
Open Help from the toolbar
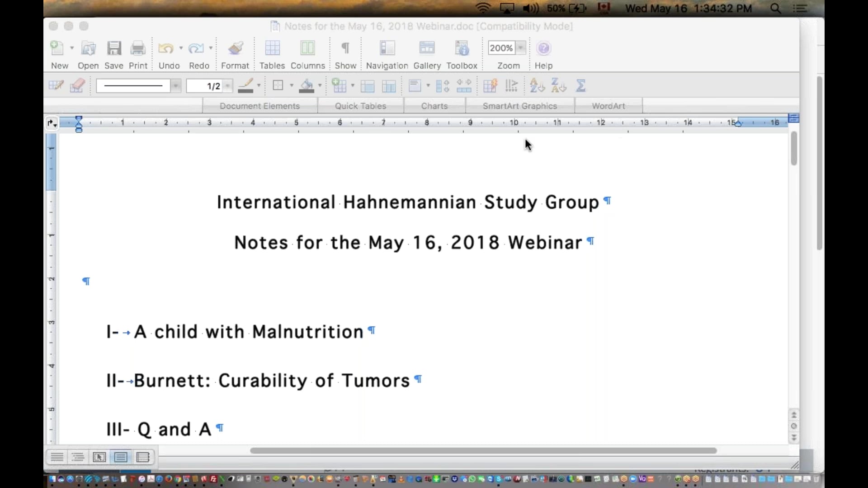(x=543, y=53)
